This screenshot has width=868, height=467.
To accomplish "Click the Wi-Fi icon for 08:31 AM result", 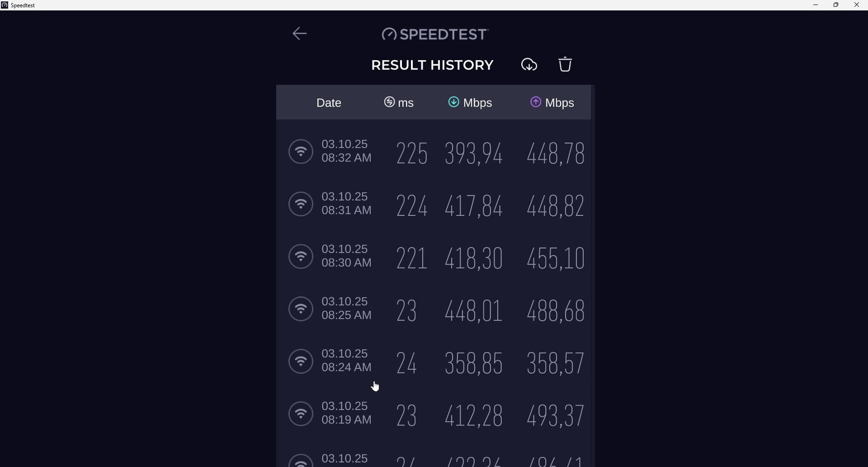I will 301,204.
